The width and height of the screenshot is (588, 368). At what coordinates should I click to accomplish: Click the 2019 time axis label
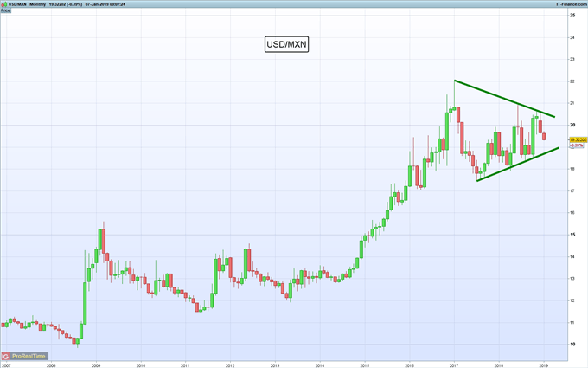coord(544,365)
